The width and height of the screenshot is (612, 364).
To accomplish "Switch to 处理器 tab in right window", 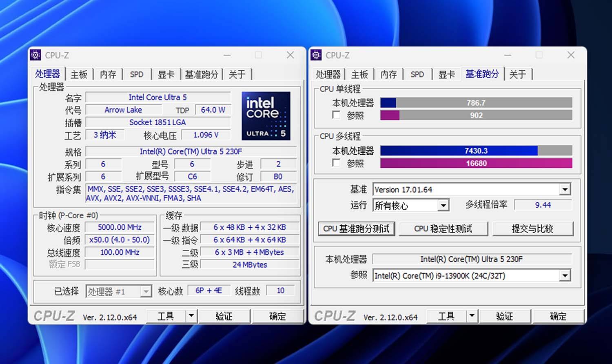I will click(x=328, y=74).
